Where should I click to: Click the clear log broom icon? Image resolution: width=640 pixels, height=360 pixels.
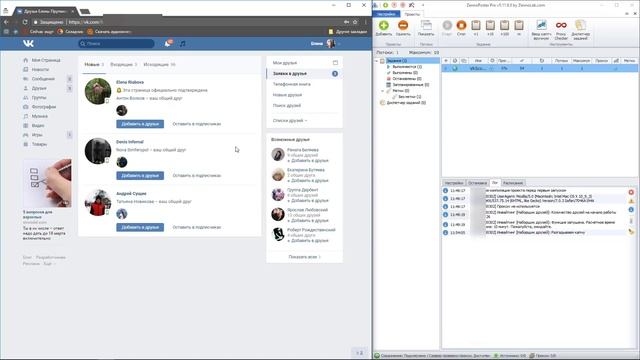pyautogui.click(x=631, y=232)
